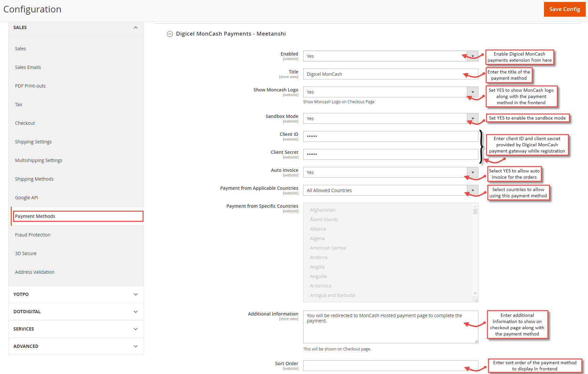This screenshot has height=374, width=588.
Task: Click the Title input field
Action: 391,74
